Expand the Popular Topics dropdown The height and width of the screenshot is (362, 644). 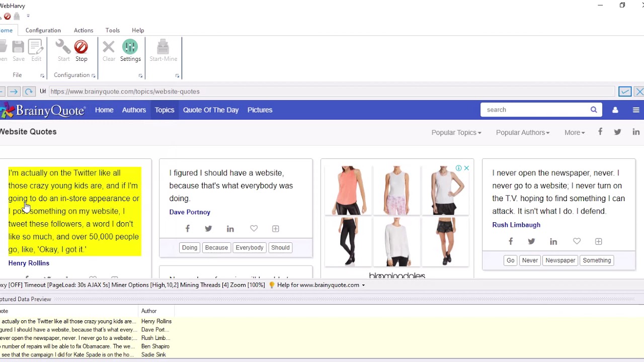tap(456, 133)
